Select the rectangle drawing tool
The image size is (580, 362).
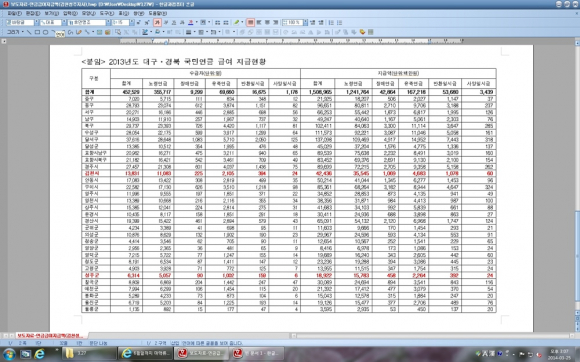pos(37,32)
